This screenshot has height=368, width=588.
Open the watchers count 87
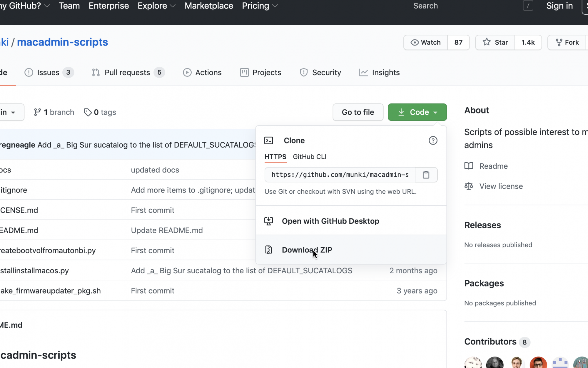pyautogui.click(x=458, y=42)
